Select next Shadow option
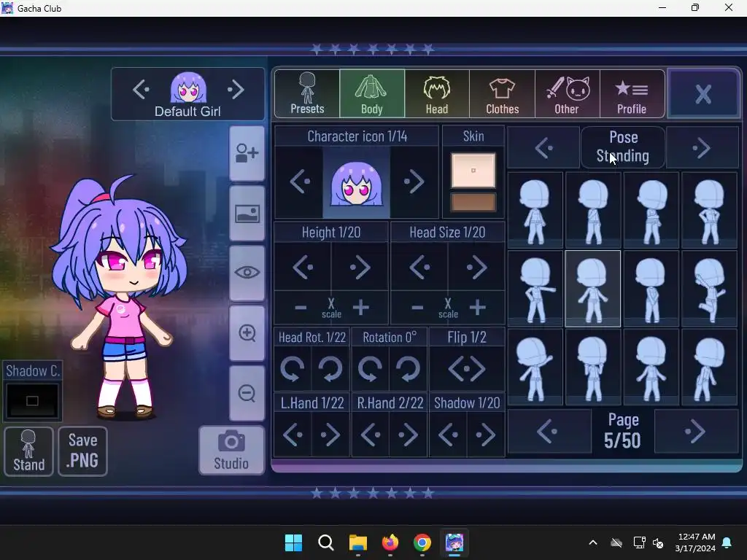 (485, 435)
